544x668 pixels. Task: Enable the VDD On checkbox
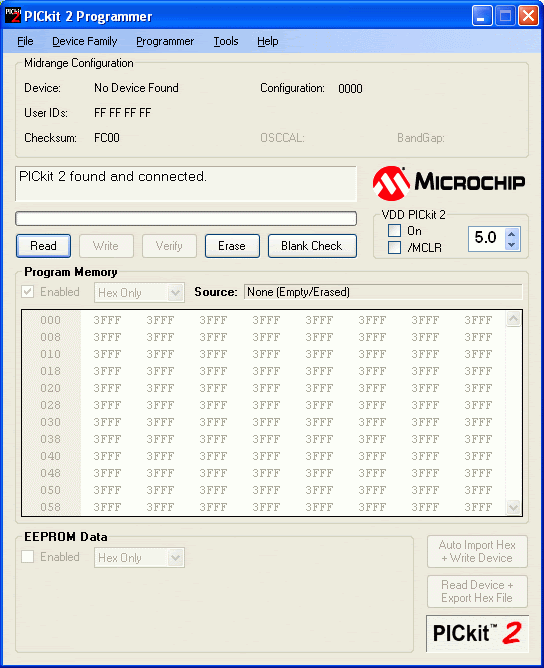pyautogui.click(x=394, y=230)
